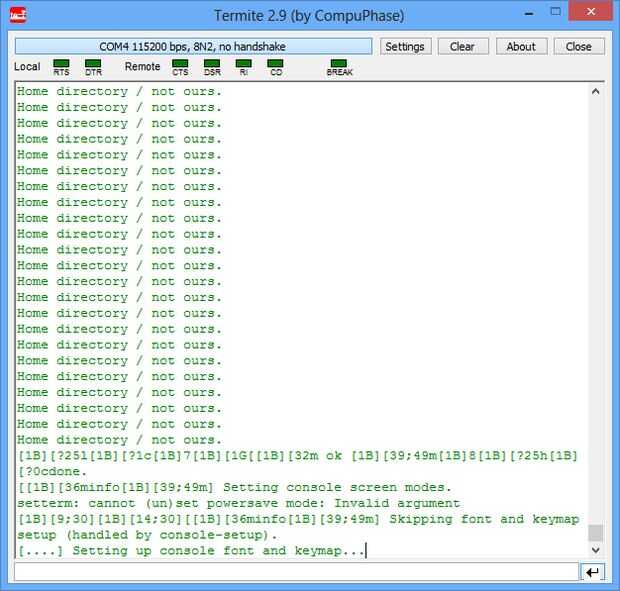Click the scroll down arrow of terminal
Image resolution: width=620 pixels, height=591 pixels.
click(x=596, y=550)
